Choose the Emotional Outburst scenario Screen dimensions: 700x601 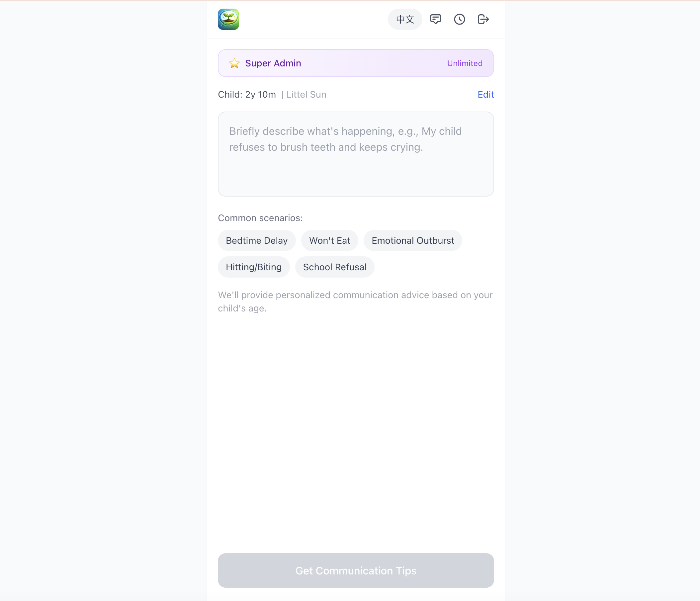412,240
